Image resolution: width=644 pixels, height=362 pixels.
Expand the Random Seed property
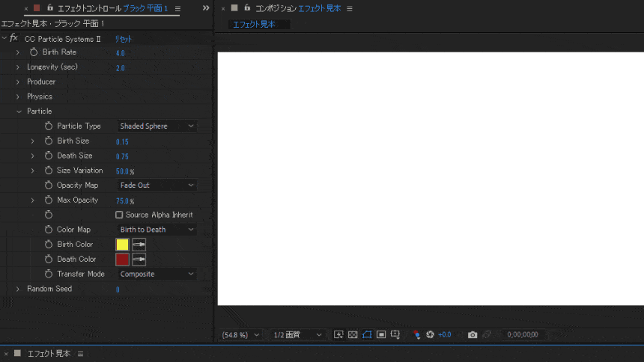[18, 289]
